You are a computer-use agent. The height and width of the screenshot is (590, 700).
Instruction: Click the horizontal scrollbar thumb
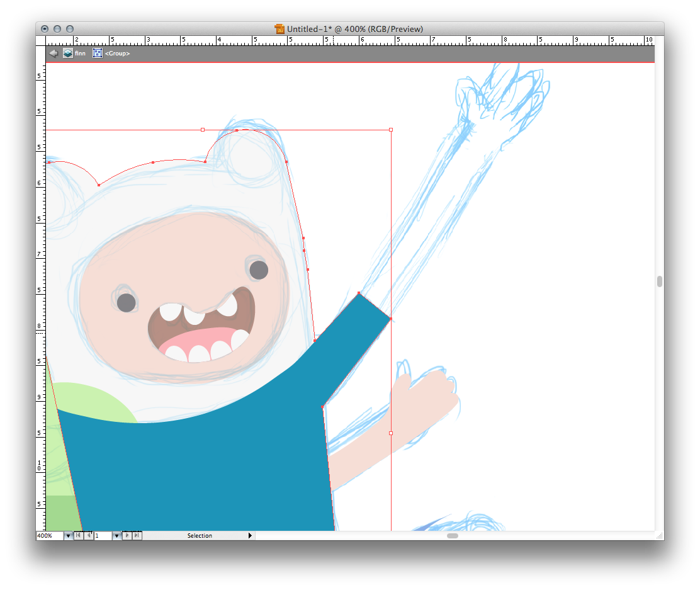[452, 536]
